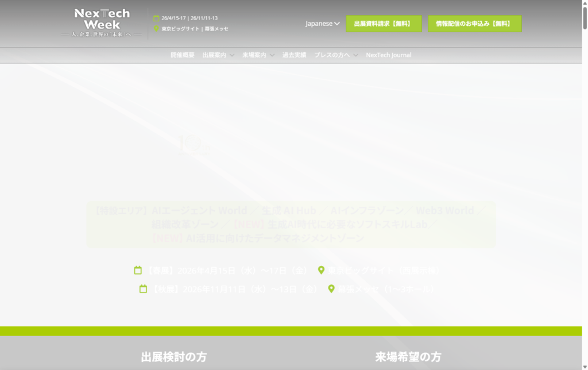Viewport: 588px width, 370px height.
Task: Click the calendar icon next to 【秋展】
Action: [x=143, y=289]
